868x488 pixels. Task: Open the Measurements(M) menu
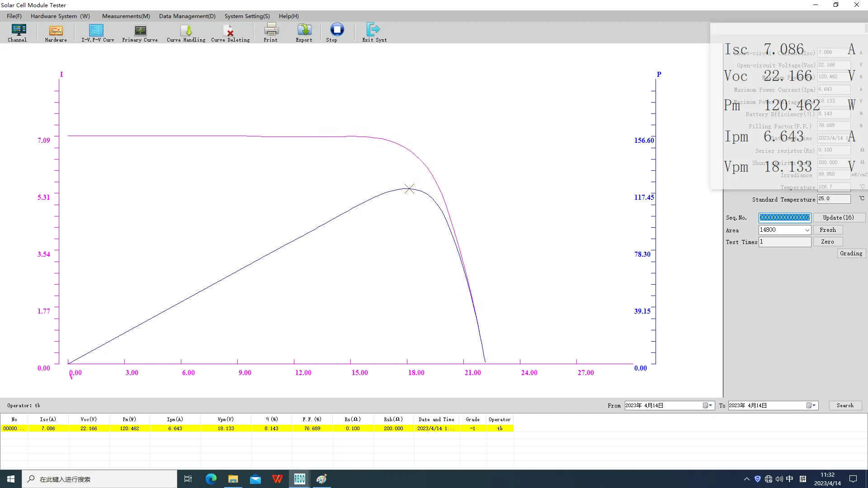(x=126, y=16)
